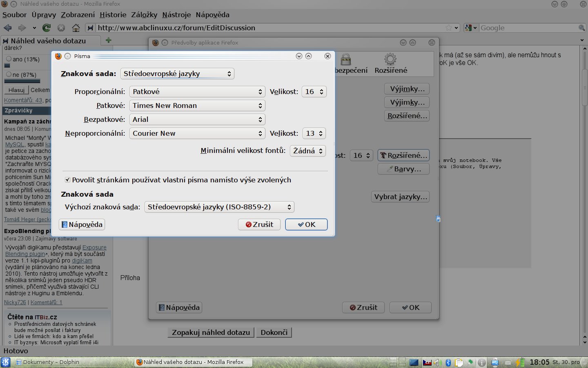This screenshot has height=368, width=588.
Task: Click Zrušit in the Písma dialog
Action: pos(259,224)
